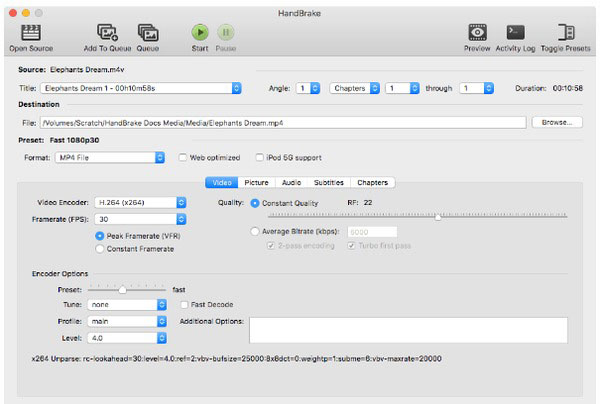This screenshot has height=404, width=600.
Task: Select Average Bitrate (kbps) radio button
Action: pos(254,231)
